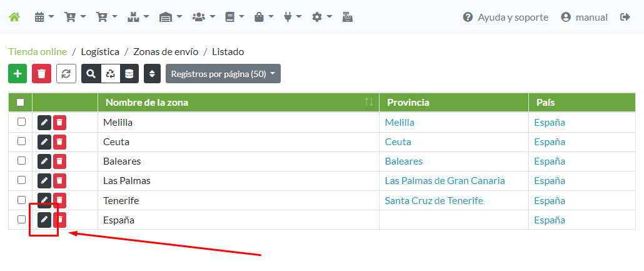Open Las Palmas de Gran Canaria link

pos(445,180)
